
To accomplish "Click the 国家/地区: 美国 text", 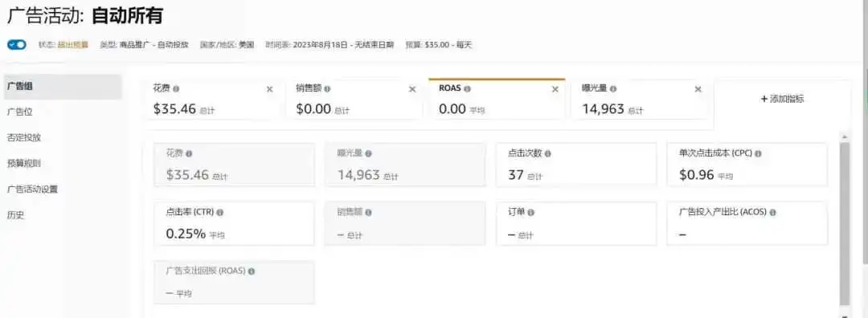I will pyautogui.click(x=227, y=45).
